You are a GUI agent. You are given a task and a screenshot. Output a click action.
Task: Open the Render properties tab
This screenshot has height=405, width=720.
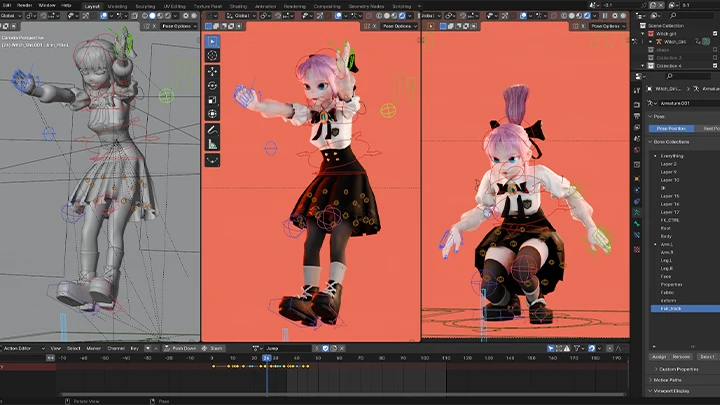[x=637, y=105]
